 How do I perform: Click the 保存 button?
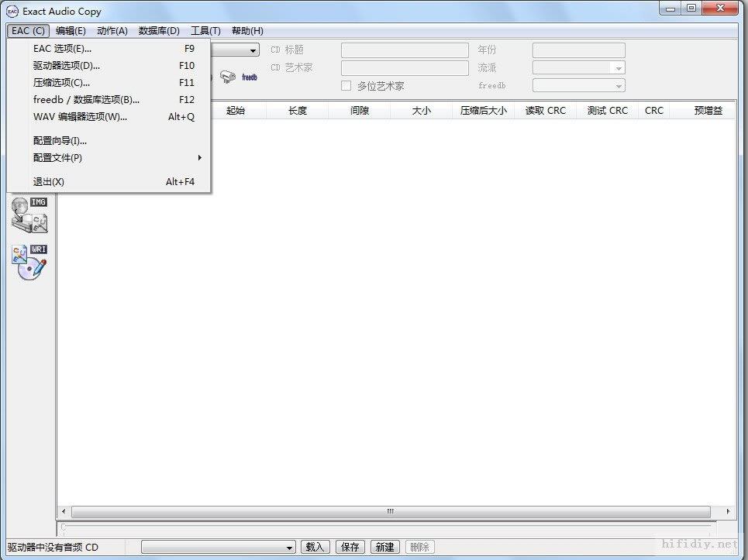coord(350,547)
